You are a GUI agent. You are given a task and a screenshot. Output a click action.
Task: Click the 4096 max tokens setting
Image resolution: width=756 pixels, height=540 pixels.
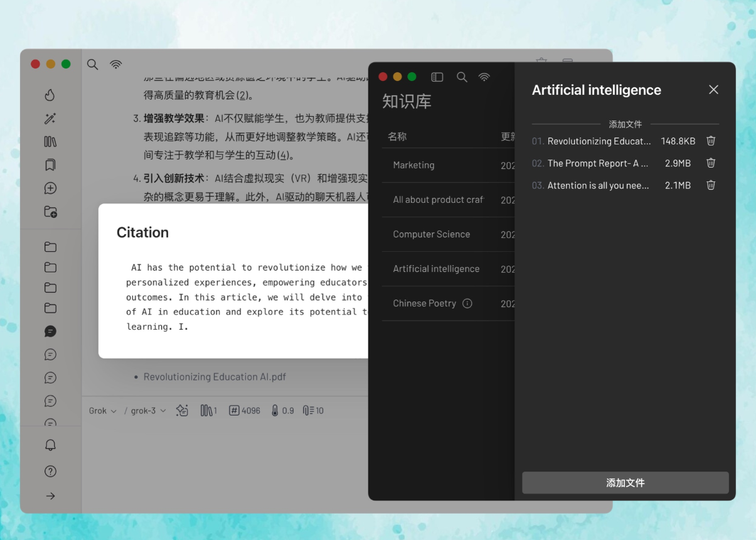tap(245, 411)
